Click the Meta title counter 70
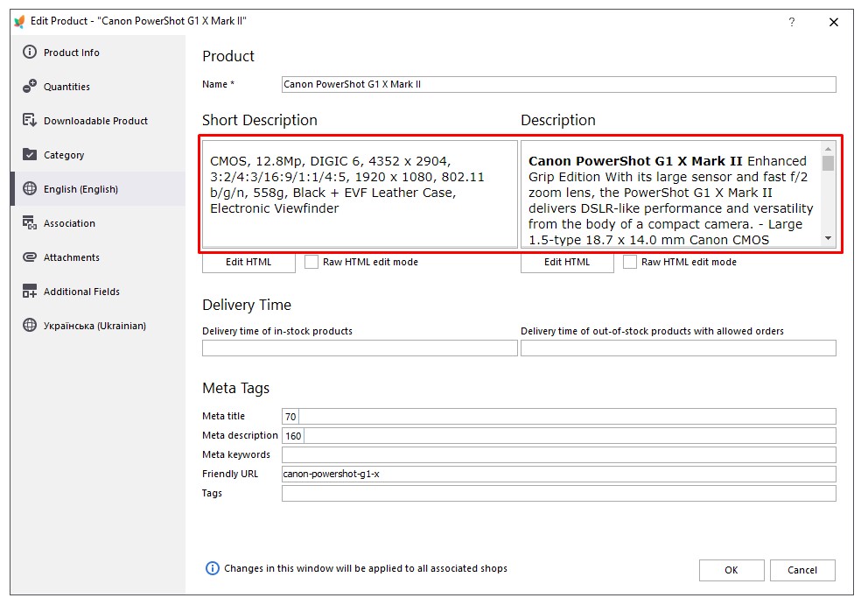Viewport: 868px width, 605px height. pyautogui.click(x=290, y=417)
